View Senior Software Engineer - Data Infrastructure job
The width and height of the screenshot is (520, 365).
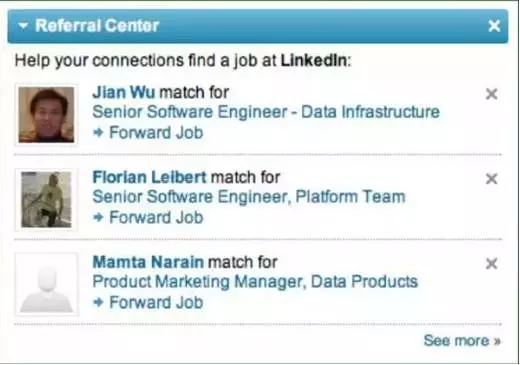point(266,112)
